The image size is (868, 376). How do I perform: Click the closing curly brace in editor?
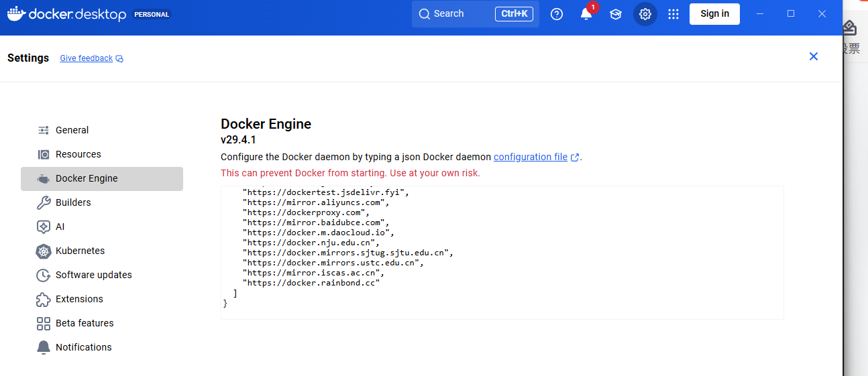click(x=225, y=304)
